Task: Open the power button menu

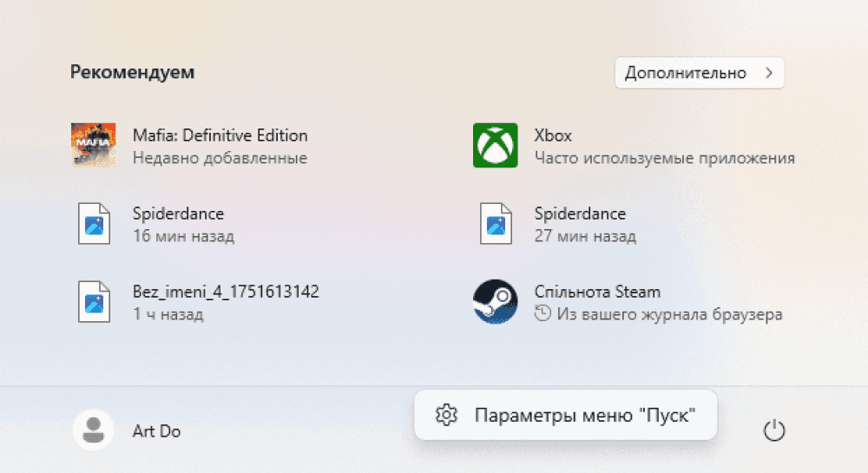Action: click(x=773, y=430)
